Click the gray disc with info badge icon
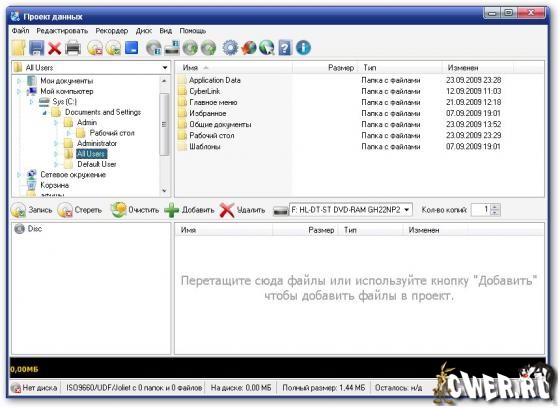Image resolution: width=560 pixels, height=408 pixels. [x=154, y=48]
